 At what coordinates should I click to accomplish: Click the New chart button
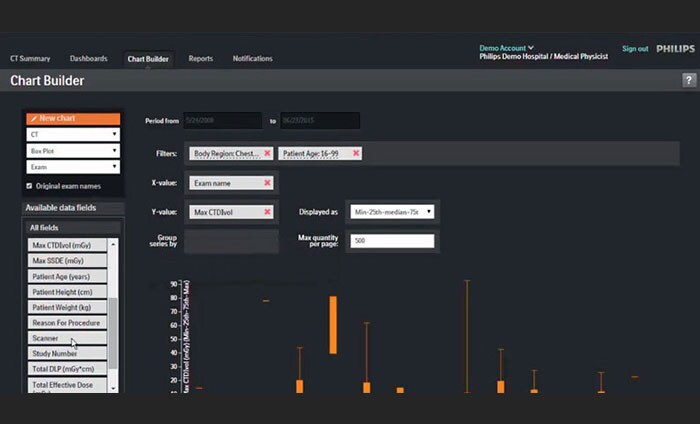pyautogui.click(x=73, y=118)
